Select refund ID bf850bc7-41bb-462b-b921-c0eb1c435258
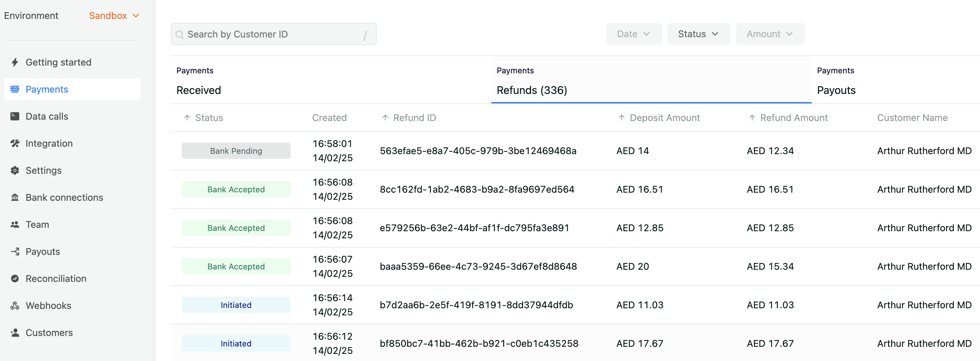Viewport: 980px width, 361px height. [479, 343]
